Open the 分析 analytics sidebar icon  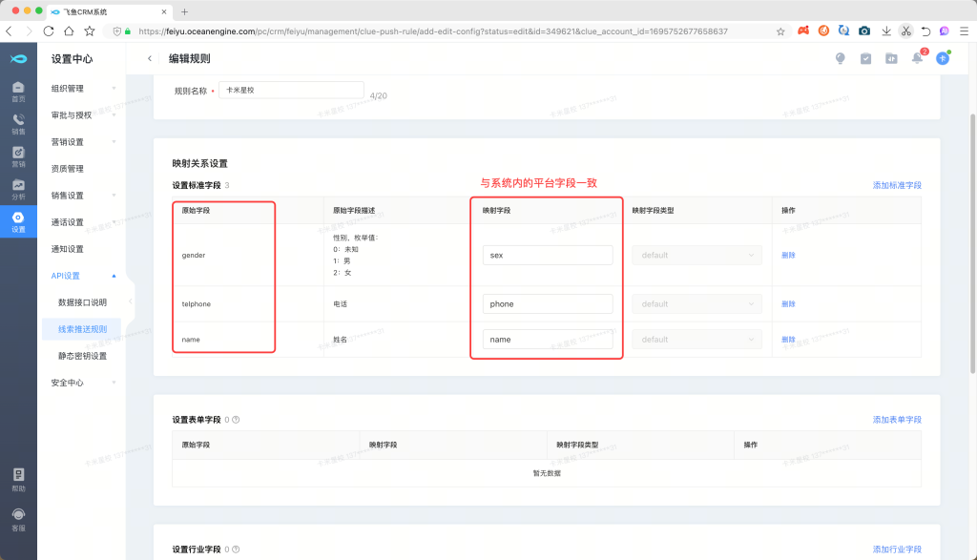pos(18,189)
